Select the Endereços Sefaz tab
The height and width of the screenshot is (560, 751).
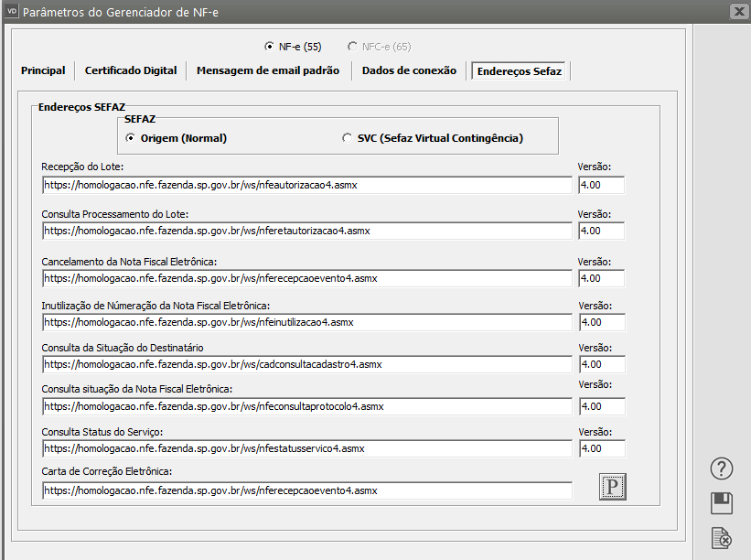[520, 71]
